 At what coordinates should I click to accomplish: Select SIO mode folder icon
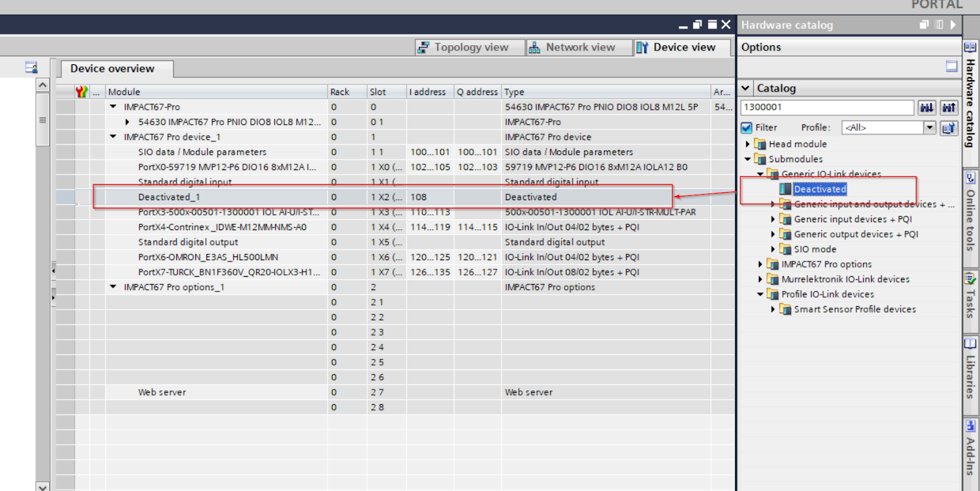click(x=785, y=249)
